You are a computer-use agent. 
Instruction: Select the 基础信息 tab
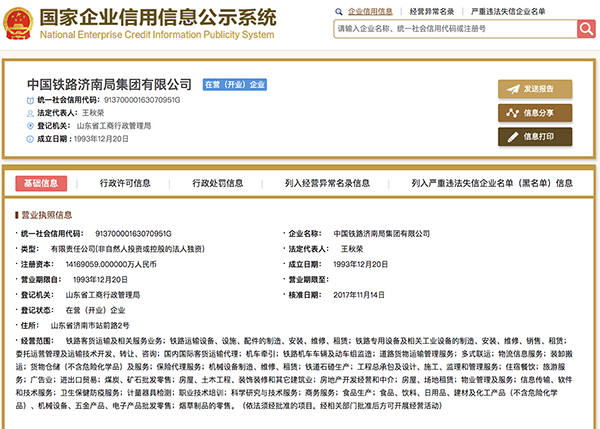41,183
